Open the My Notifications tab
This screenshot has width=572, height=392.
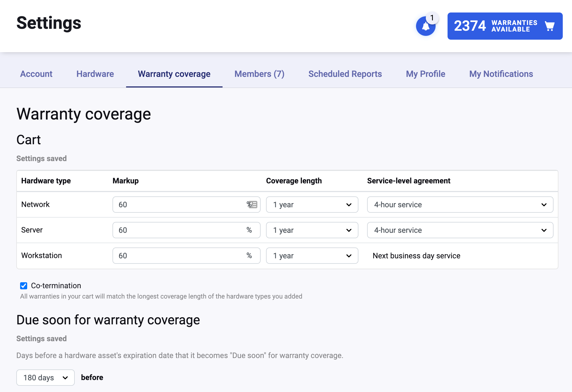coord(501,74)
